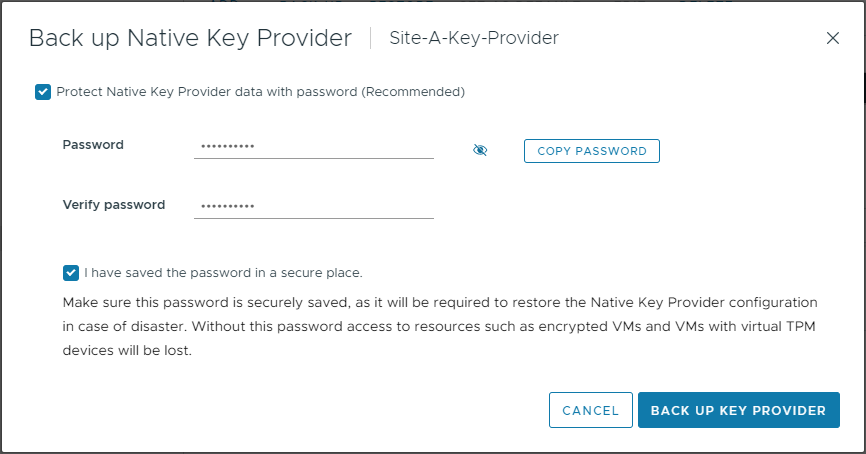Close the Back up Native Key Provider dialog
Image resolution: width=866 pixels, height=454 pixels.
[832, 38]
